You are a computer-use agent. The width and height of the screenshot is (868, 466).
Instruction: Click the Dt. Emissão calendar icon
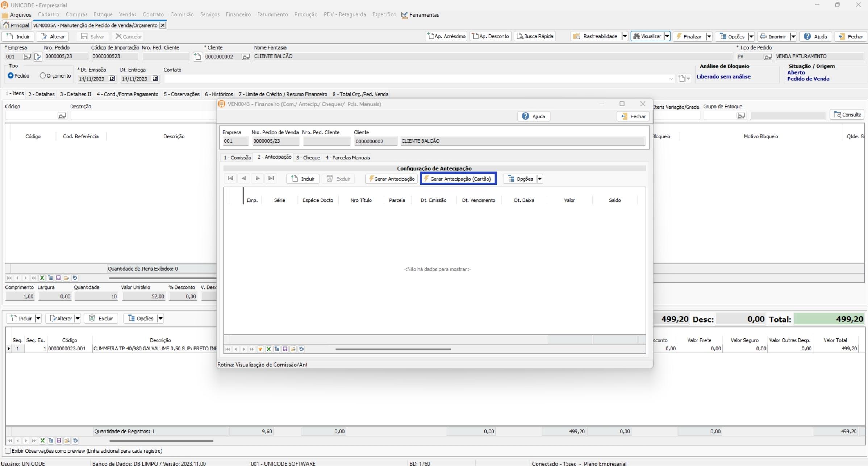[x=112, y=79]
